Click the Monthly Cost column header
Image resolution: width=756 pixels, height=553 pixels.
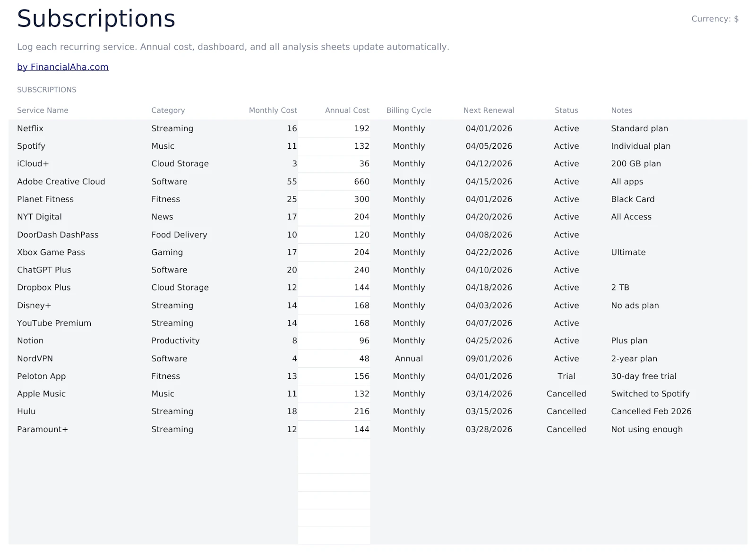pos(273,110)
